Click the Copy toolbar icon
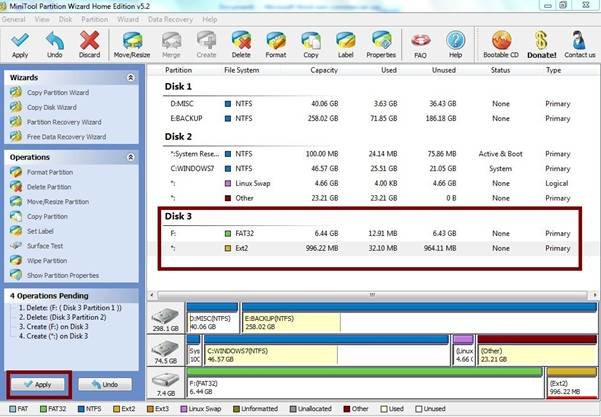 click(x=311, y=45)
